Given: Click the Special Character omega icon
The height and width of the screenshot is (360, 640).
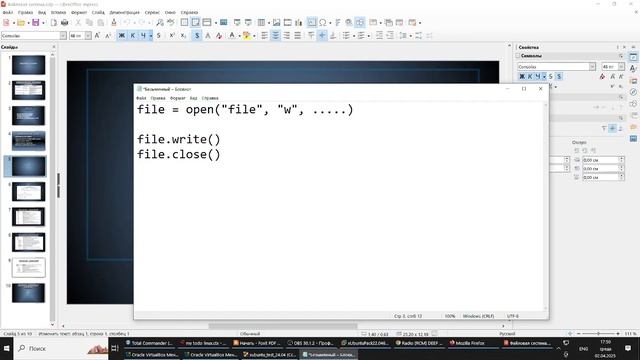Looking at the screenshot, I should 323,22.
